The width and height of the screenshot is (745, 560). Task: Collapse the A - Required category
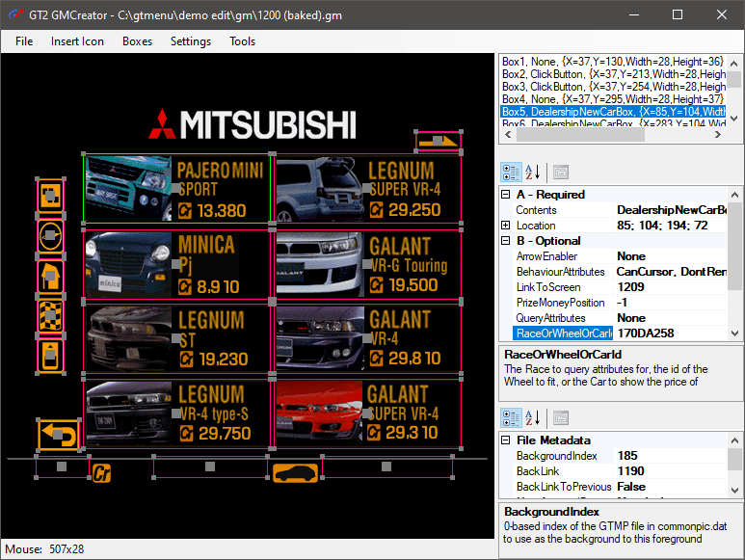click(x=506, y=195)
